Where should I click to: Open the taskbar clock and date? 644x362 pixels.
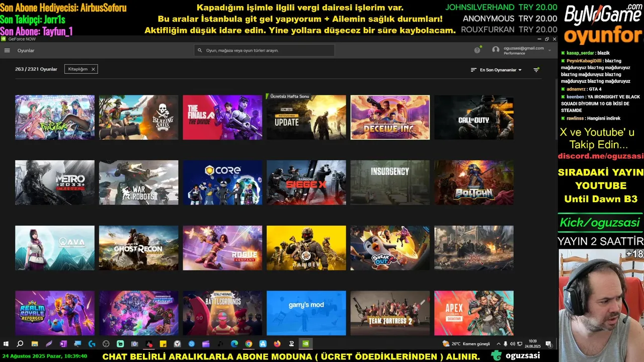click(533, 344)
